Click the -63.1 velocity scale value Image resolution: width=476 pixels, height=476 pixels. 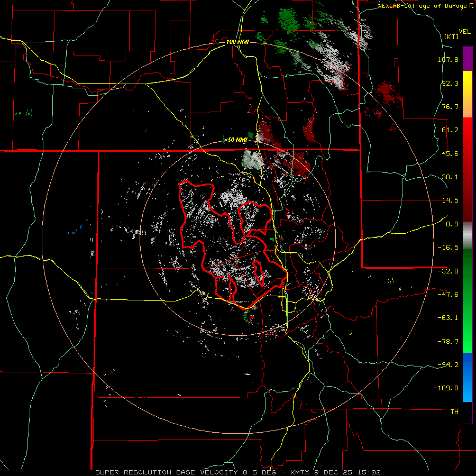(x=448, y=318)
